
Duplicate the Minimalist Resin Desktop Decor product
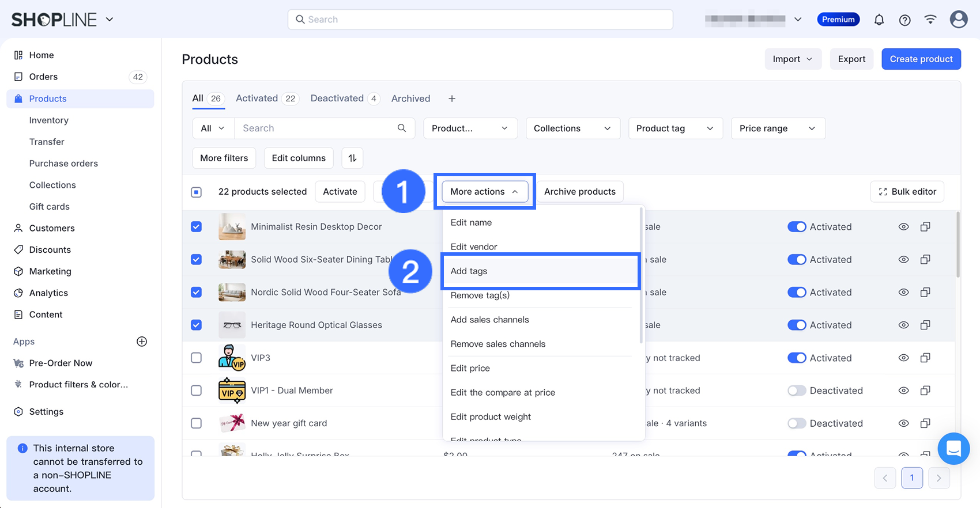tap(925, 227)
